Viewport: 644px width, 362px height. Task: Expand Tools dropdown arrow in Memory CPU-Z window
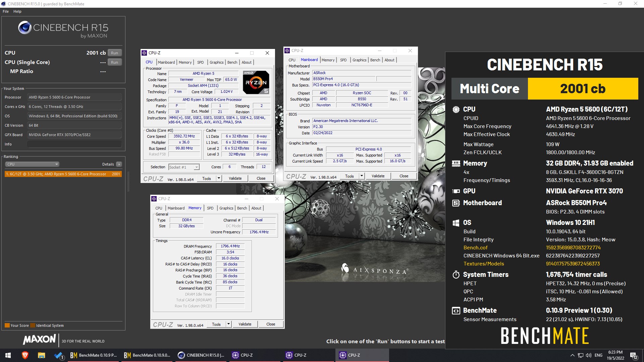(x=229, y=324)
